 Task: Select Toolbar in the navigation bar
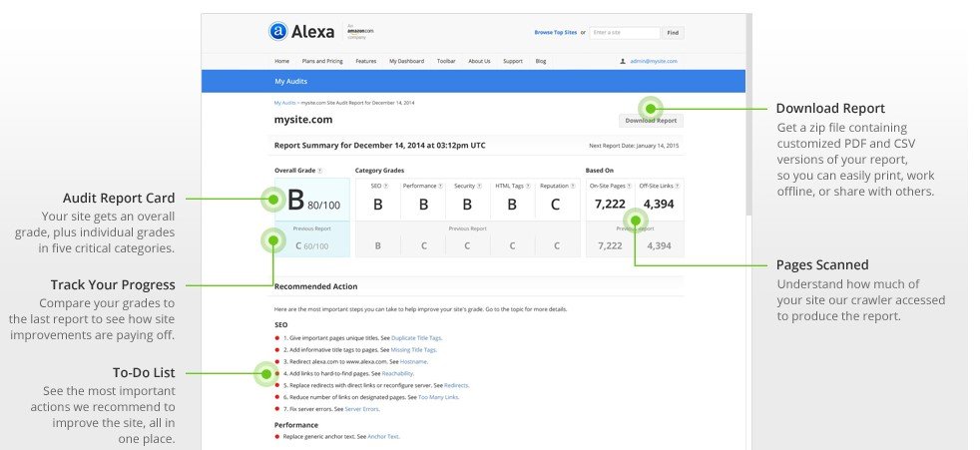tap(446, 61)
